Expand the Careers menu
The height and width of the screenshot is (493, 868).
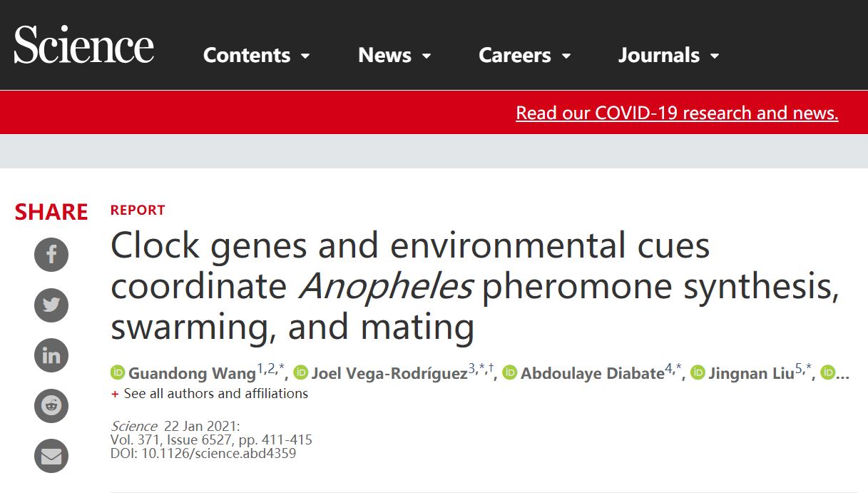pyautogui.click(x=524, y=56)
